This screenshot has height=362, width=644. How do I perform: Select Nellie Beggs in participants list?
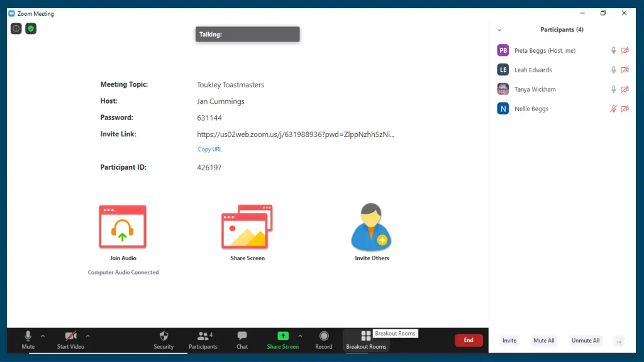click(x=563, y=109)
